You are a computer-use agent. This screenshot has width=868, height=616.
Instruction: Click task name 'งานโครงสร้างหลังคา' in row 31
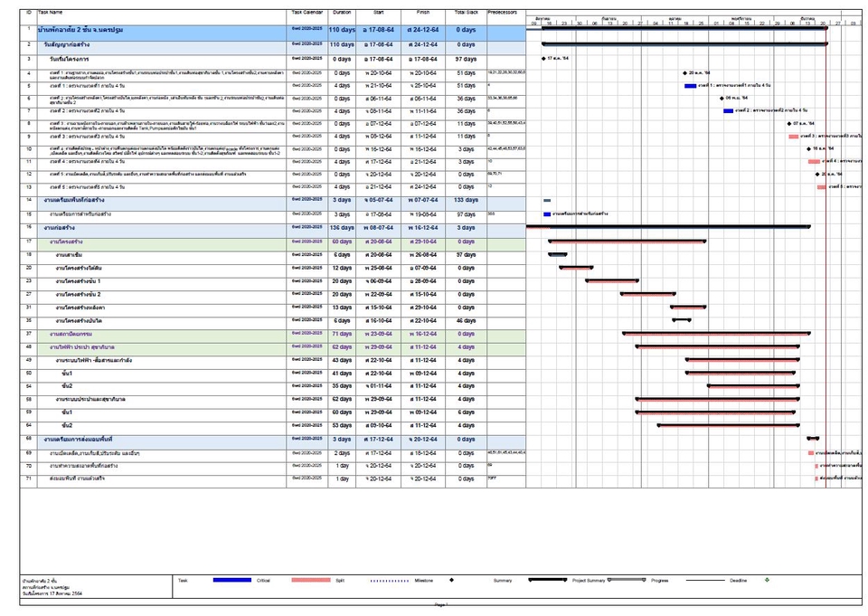(x=80, y=308)
